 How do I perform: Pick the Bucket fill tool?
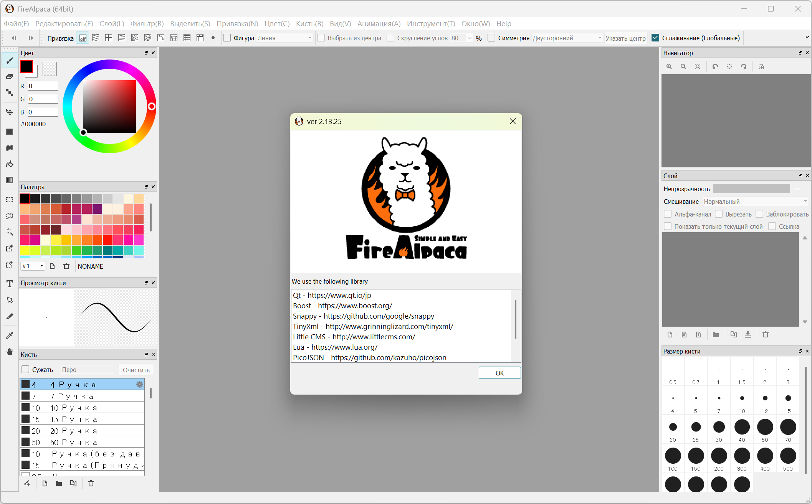click(x=10, y=164)
